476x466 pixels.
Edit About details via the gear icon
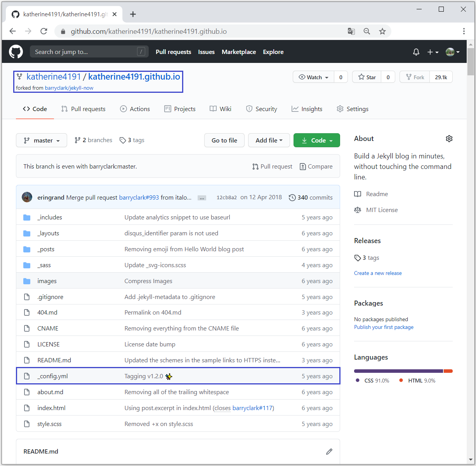point(449,139)
